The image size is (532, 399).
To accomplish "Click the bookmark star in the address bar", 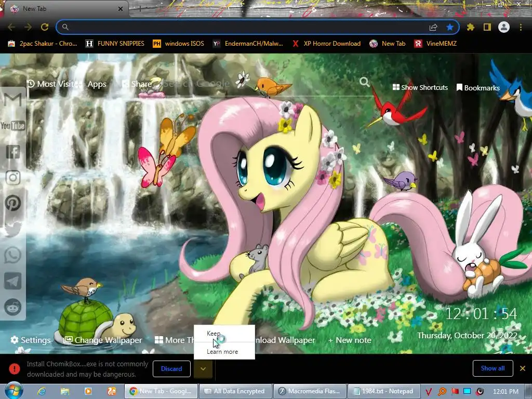I will pyautogui.click(x=450, y=27).
